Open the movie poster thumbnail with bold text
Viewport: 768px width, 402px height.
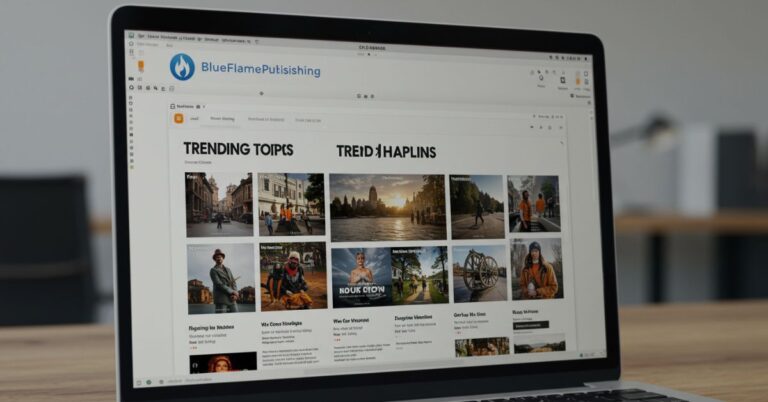[359, 276]
